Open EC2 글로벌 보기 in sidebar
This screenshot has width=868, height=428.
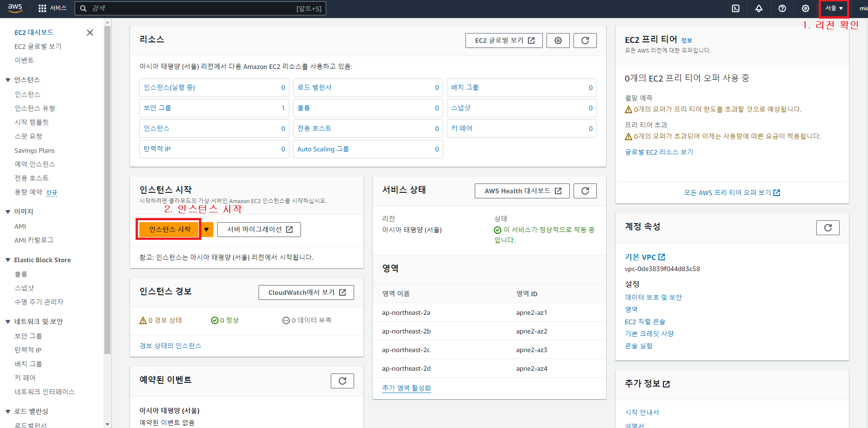point(38,47)
